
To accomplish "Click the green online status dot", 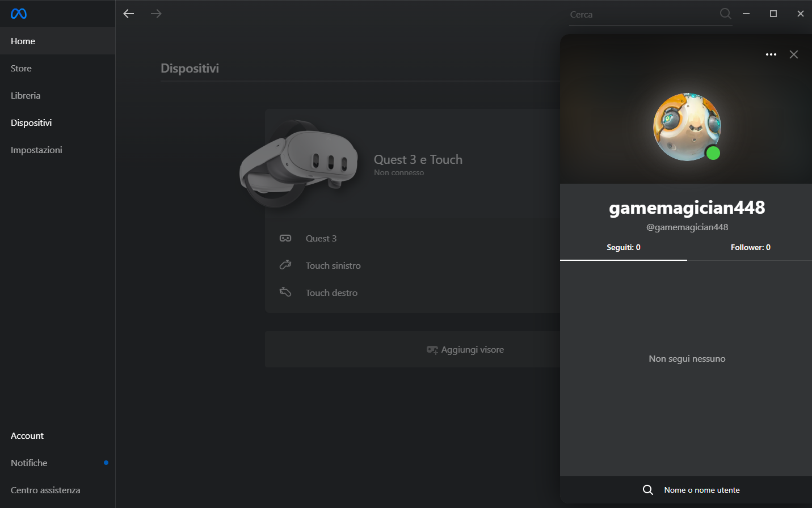I will [713, 153].
